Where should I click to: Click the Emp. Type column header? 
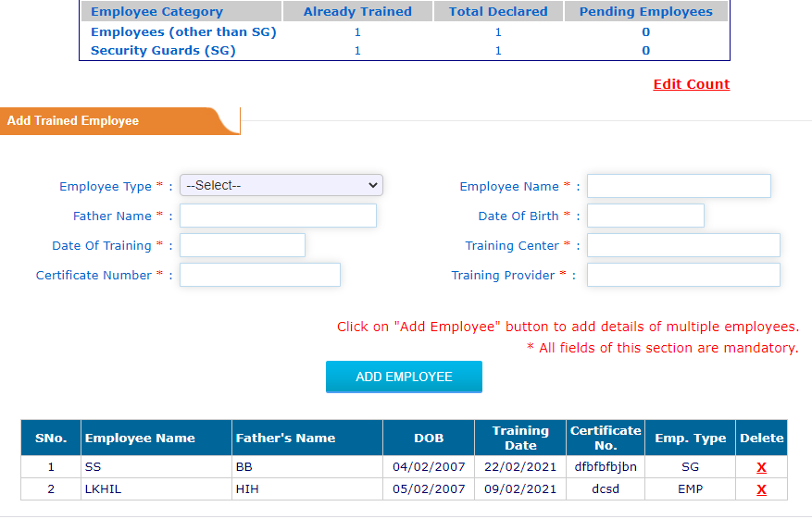pyautogui.click(x=690, y=438)
